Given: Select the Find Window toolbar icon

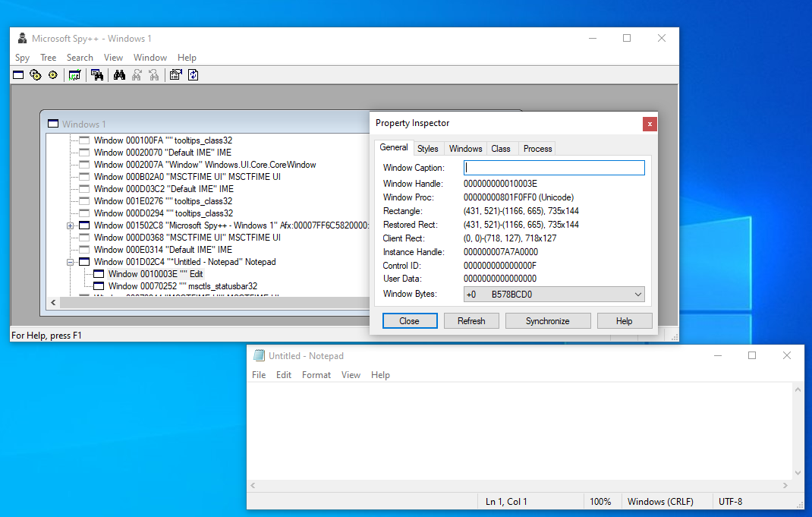Looking at the screenshot, I should point(97,75).
